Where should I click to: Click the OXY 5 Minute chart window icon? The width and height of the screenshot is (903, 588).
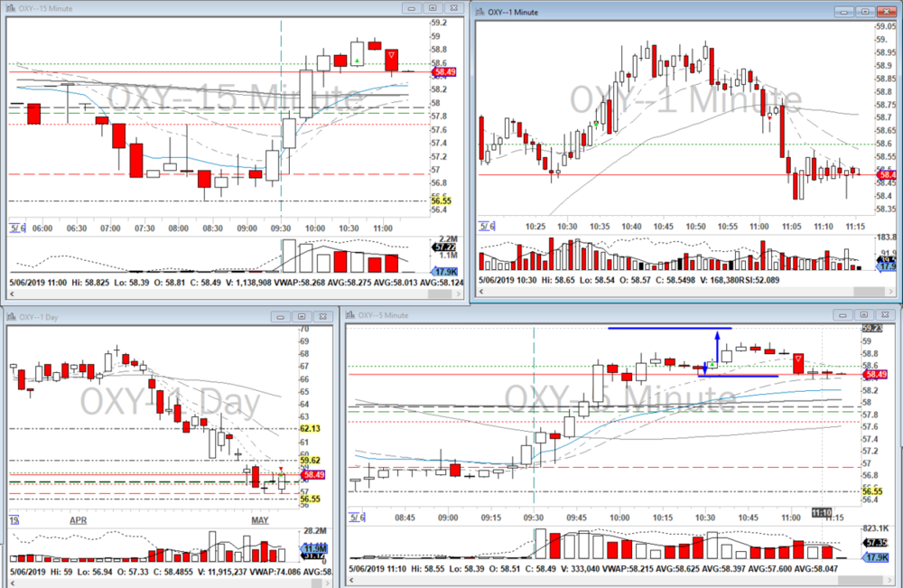350,314
